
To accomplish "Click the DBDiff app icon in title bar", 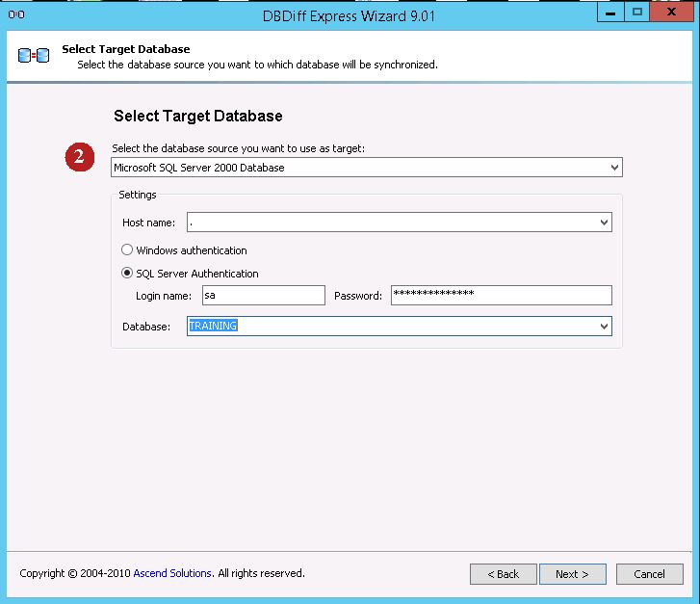I will coord(15,13).
